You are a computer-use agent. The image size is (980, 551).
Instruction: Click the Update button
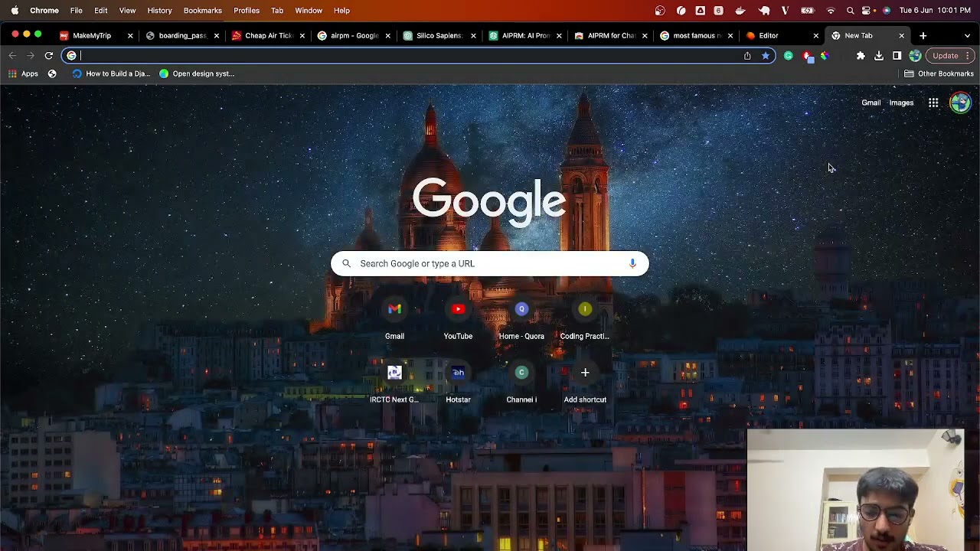(x=946, y=56)
